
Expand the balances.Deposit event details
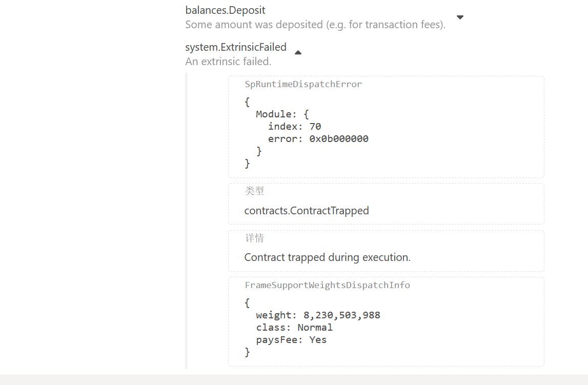tap(460, 17)
